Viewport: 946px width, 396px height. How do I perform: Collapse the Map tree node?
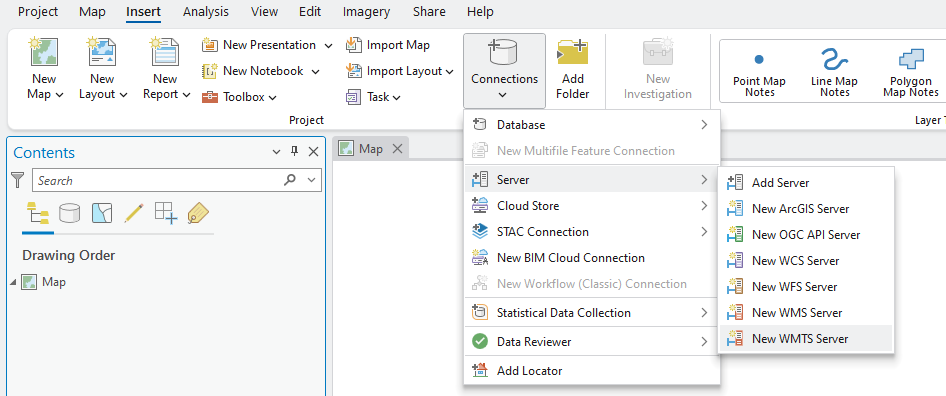coord(13,283)
